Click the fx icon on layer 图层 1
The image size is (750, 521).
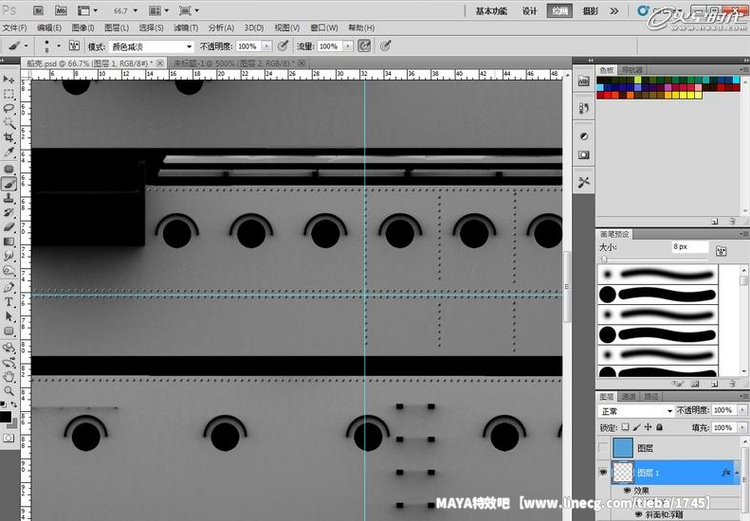[x=726, y=473]
